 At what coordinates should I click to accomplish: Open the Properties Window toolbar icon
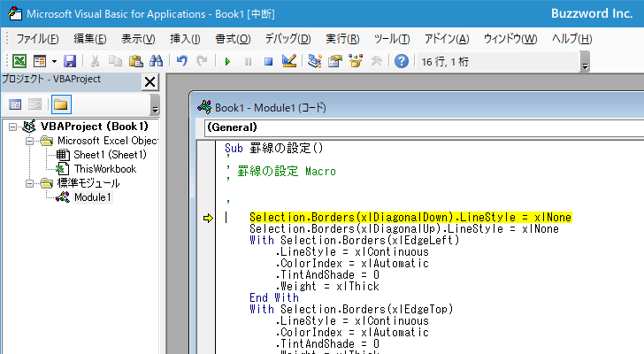point(335,61)
